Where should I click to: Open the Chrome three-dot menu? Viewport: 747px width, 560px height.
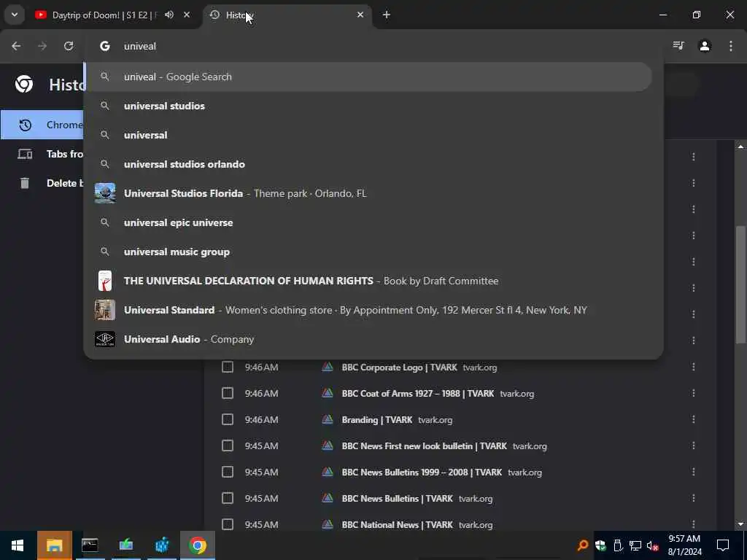[x=731, y=46]
